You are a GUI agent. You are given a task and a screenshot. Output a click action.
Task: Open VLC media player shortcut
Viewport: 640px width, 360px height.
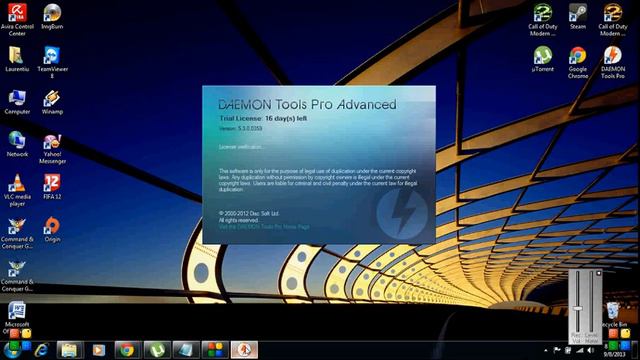click(x=17, y=190)
